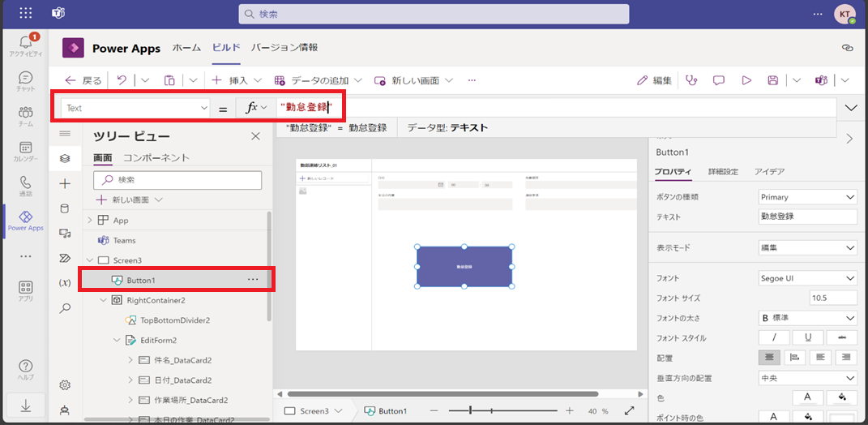Click the zoom slider on canvas footer
Image resolution: width=868 pixels, height=425 pixels.
pyautogui.click(x=501, y=410)
